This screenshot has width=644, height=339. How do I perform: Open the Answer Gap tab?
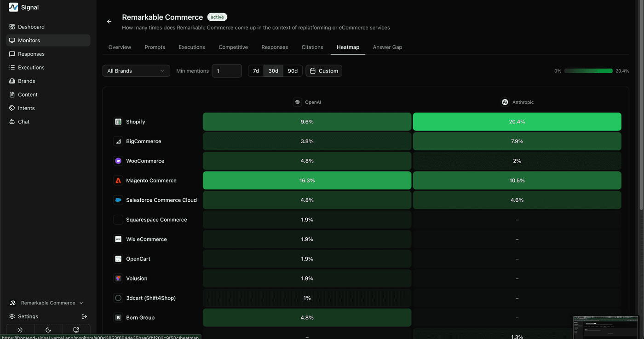(387, 47)
